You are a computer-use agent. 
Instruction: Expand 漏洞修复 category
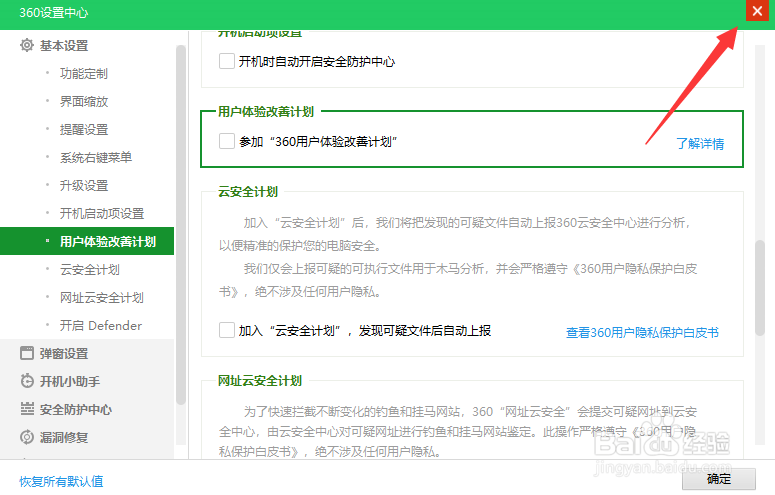tap(64, 437)
